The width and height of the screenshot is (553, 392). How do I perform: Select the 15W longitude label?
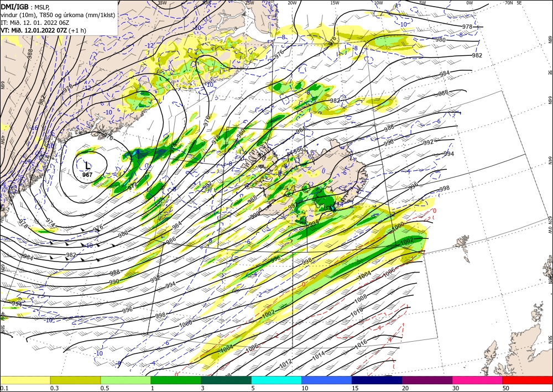tap(335, 3)
